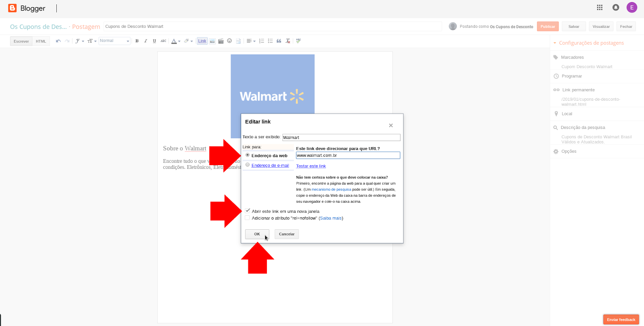Click the Sobre o Walmart heading text
The height and width of the screenshot is (326, 644).
pos(185,148)
